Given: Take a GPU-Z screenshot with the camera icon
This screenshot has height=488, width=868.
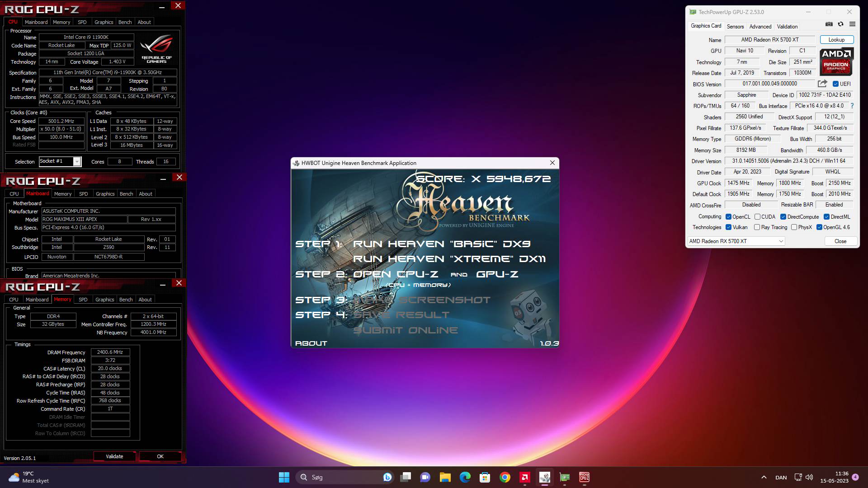Looking at the screenshot, I should [x=829, y=24].
